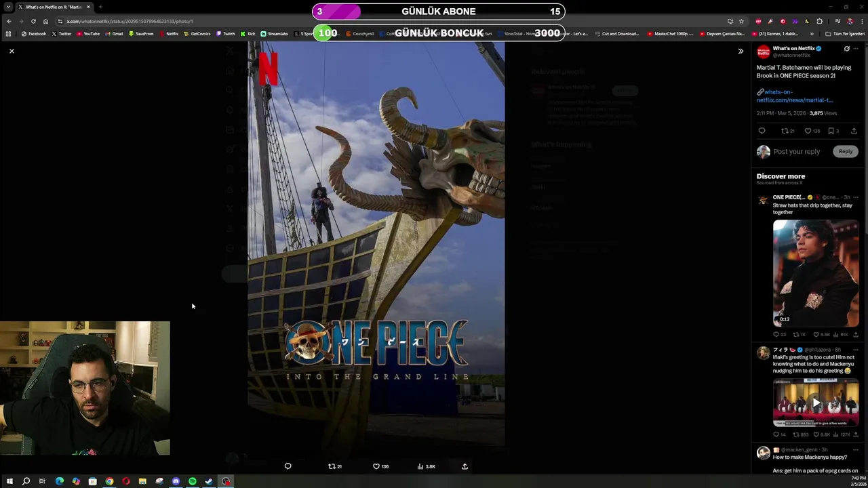Click the reply icon below the photo

coord(288,466)
